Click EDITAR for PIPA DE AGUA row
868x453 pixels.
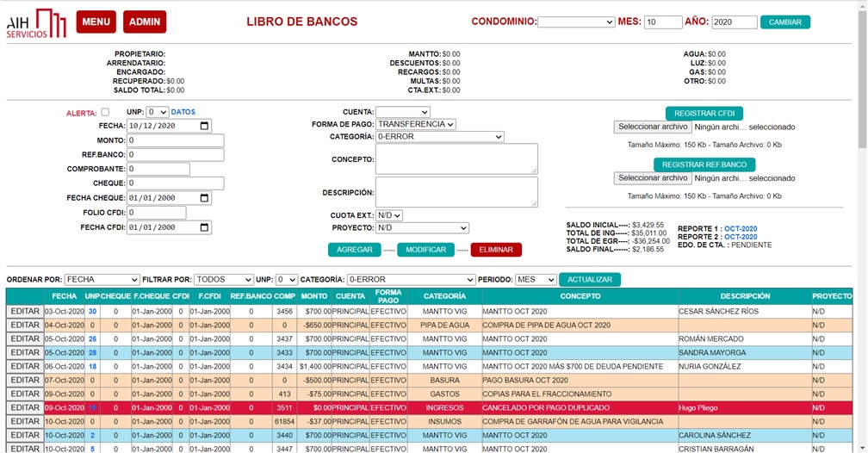tap(25, 325)
